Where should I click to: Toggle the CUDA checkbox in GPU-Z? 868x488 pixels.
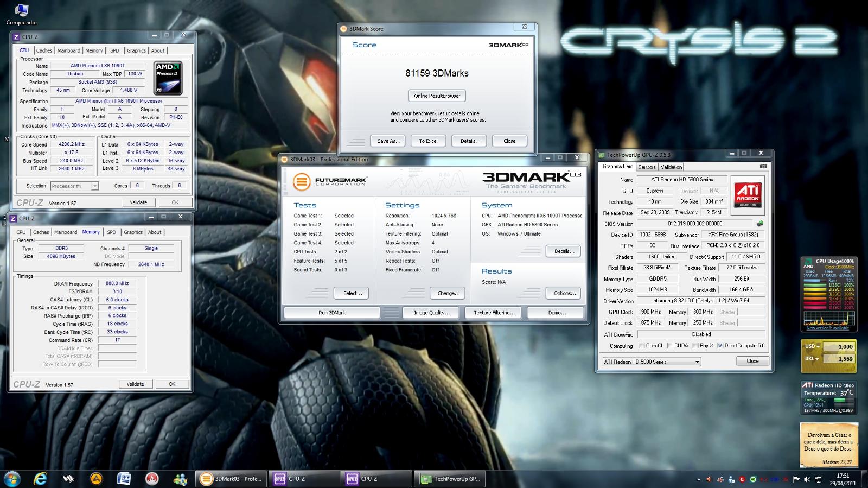(670, 345)
